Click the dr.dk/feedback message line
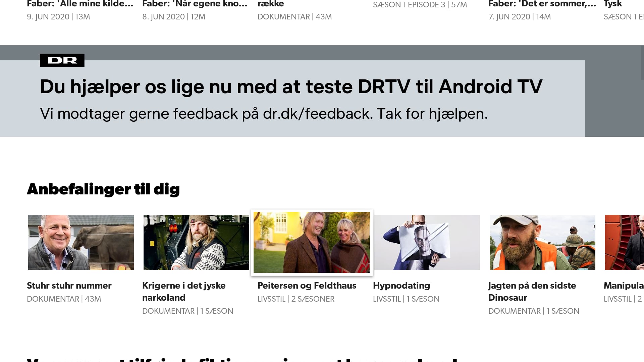The image size is (644, 362). point(264,114)
